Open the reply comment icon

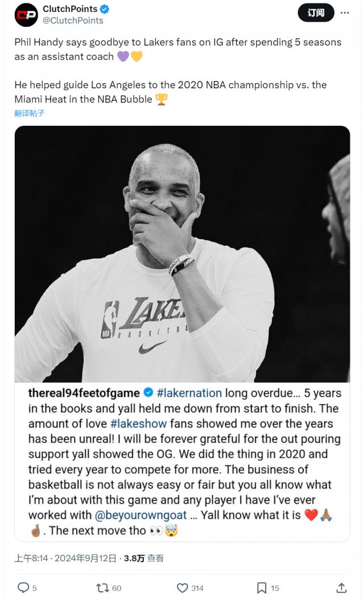coord(23,588)
